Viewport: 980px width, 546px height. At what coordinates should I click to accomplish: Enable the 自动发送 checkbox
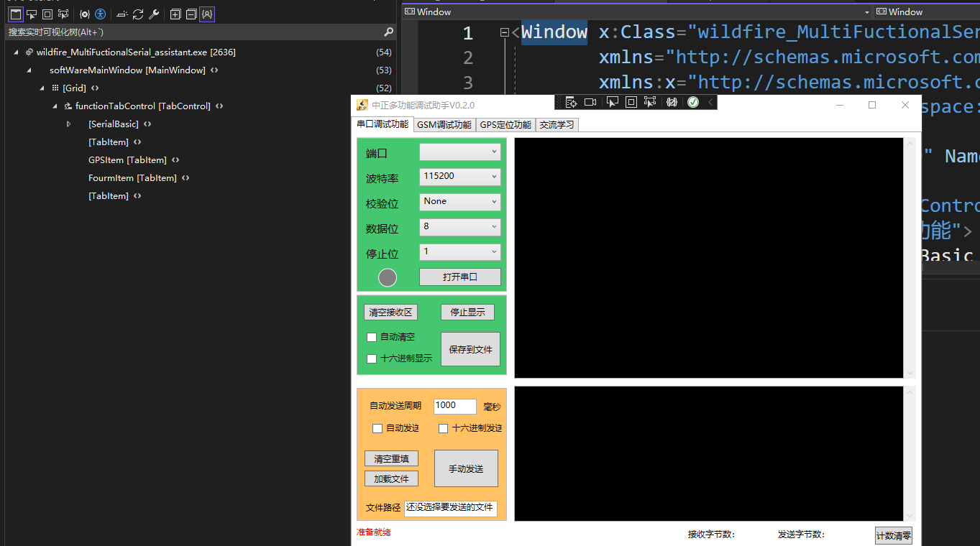(x=377, y=429)
